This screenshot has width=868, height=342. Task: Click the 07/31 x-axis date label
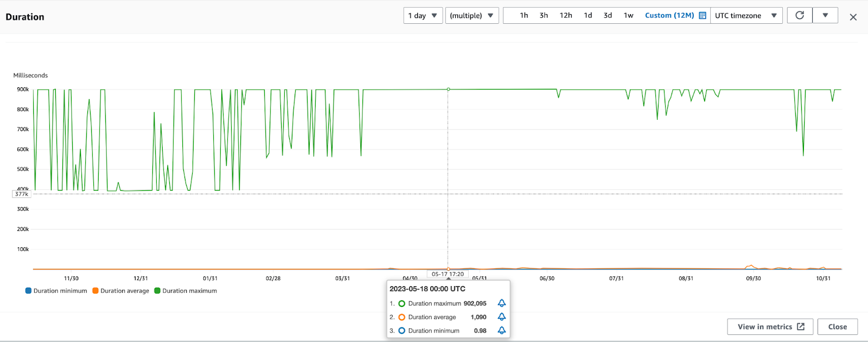616,279
